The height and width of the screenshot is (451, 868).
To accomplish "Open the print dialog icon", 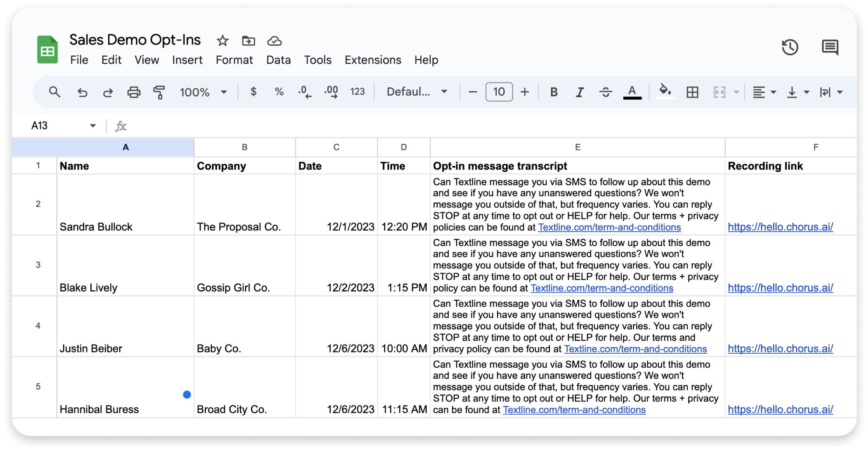I will tap(133, 92).
